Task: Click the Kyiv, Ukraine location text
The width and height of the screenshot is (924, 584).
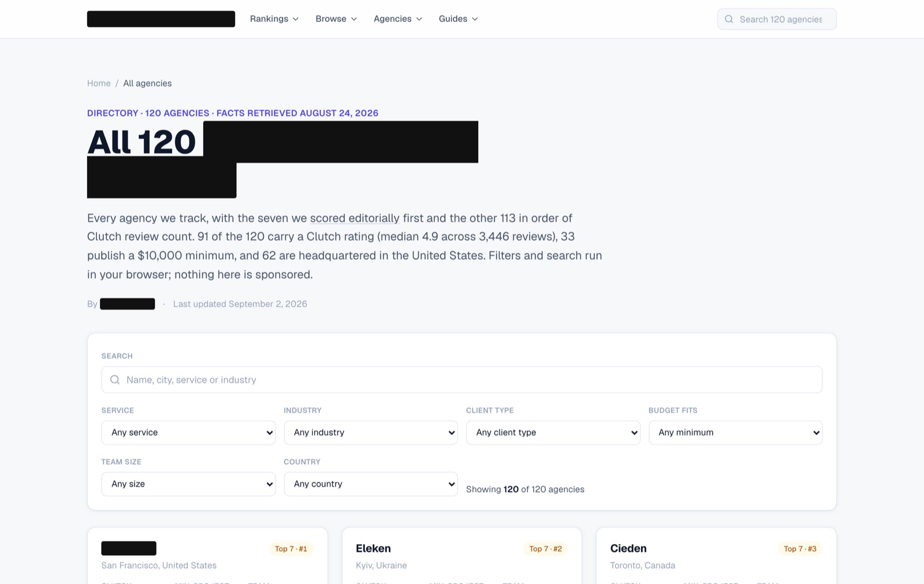Action: [381, 566]
